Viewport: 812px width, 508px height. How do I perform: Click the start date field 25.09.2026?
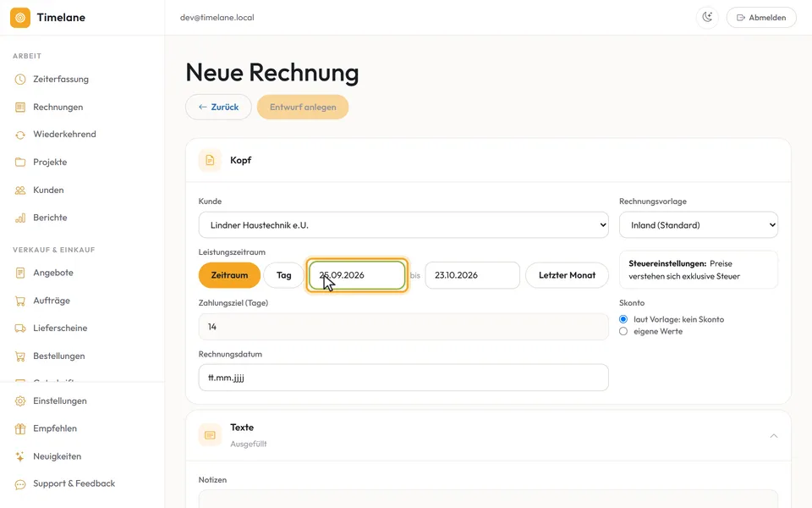[x=357, y=275]
